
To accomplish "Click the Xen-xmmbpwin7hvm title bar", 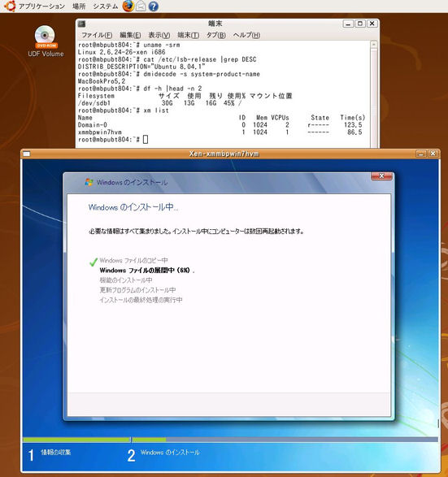I will tap(224, 154).
